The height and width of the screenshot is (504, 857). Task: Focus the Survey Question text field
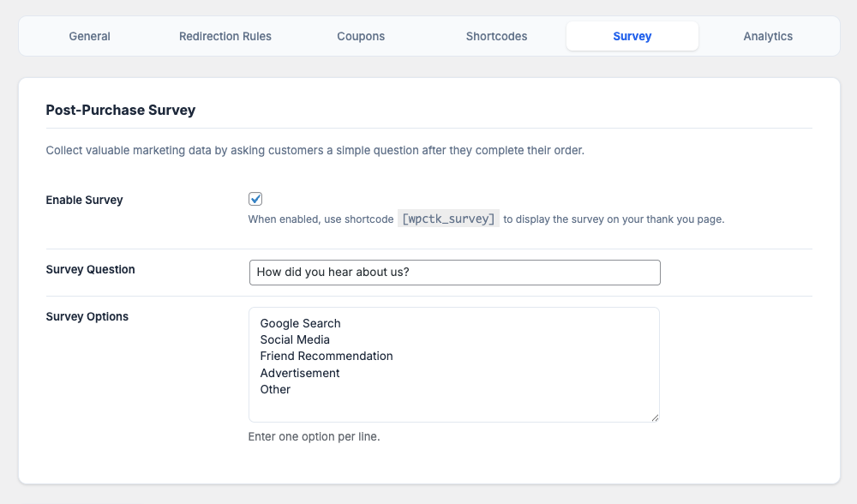454,273
